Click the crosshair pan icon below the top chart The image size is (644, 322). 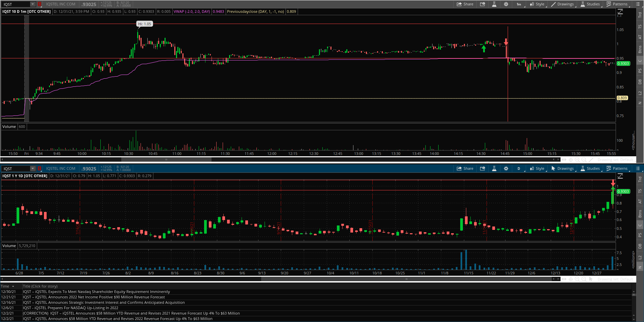point(571,160)
